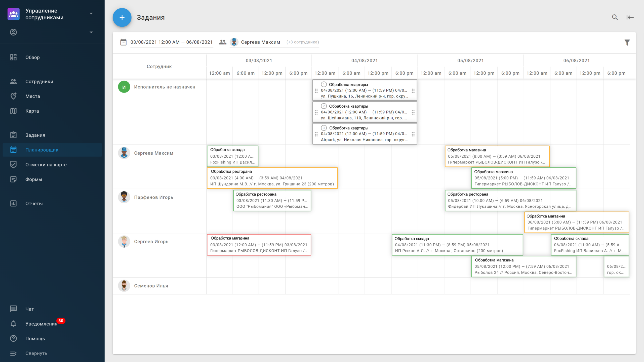Click the search icon top right

615,17
